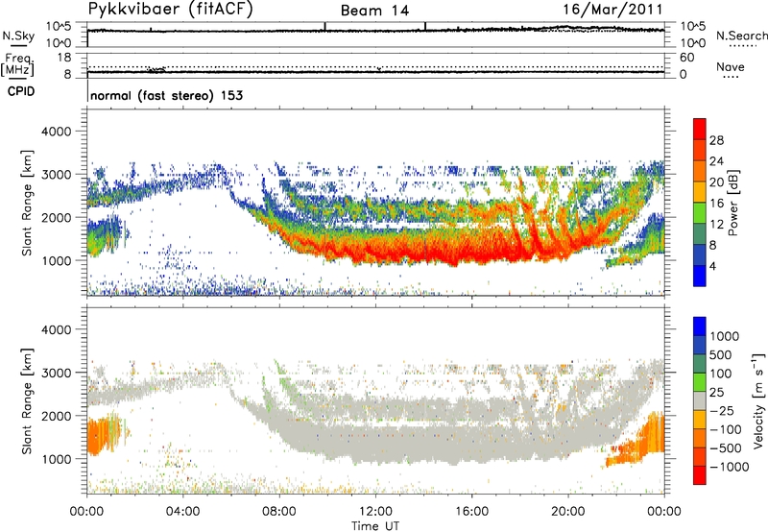The height and width of the screenshot is (532, 768).
Task: Click the 08:00 time axis label
Action: pyautogui.click(x=279, y=512)
